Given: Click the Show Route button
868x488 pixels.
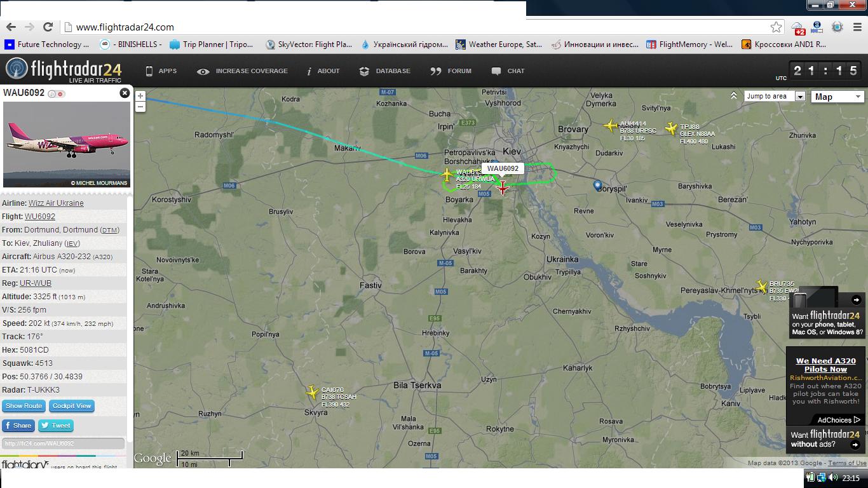Looking at the screenshot, I should [x=24, y=405].
